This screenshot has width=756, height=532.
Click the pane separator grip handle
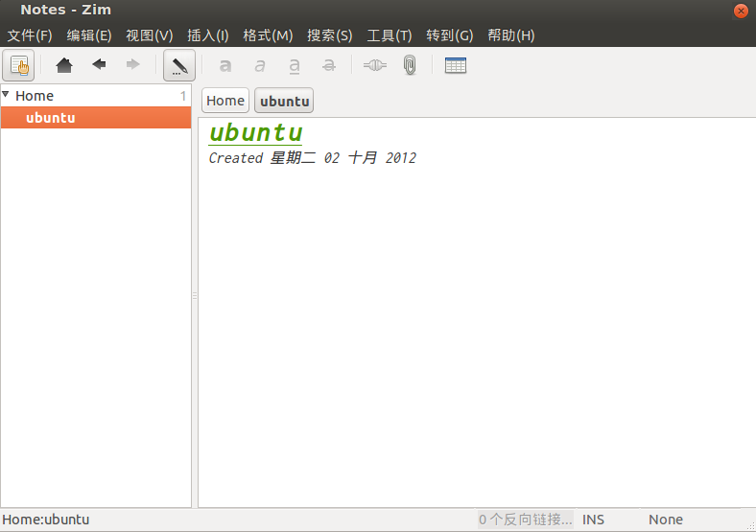point(195,296)
